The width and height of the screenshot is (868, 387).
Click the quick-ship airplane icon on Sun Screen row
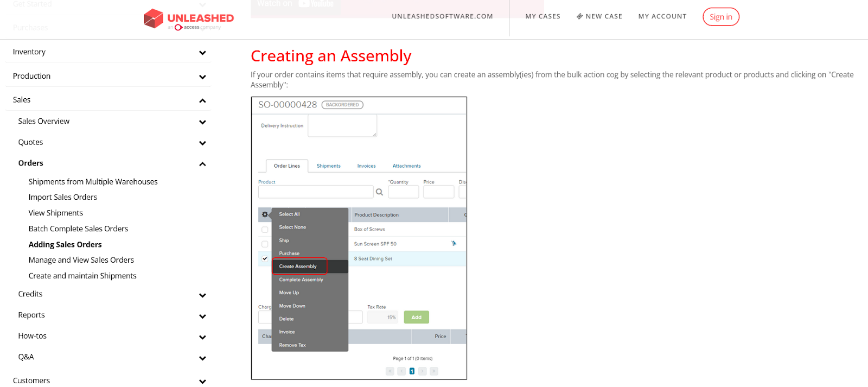click(x=455, y=244)
